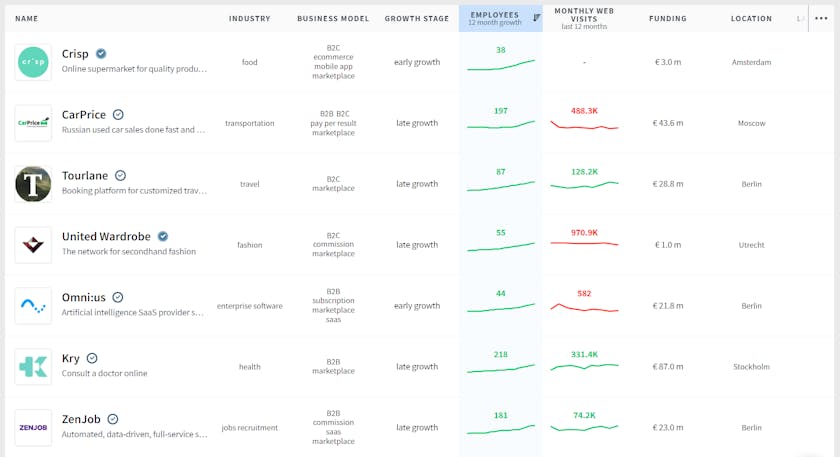Click the sort icon in Employees column header
The image size is (840, 457).
536,17
